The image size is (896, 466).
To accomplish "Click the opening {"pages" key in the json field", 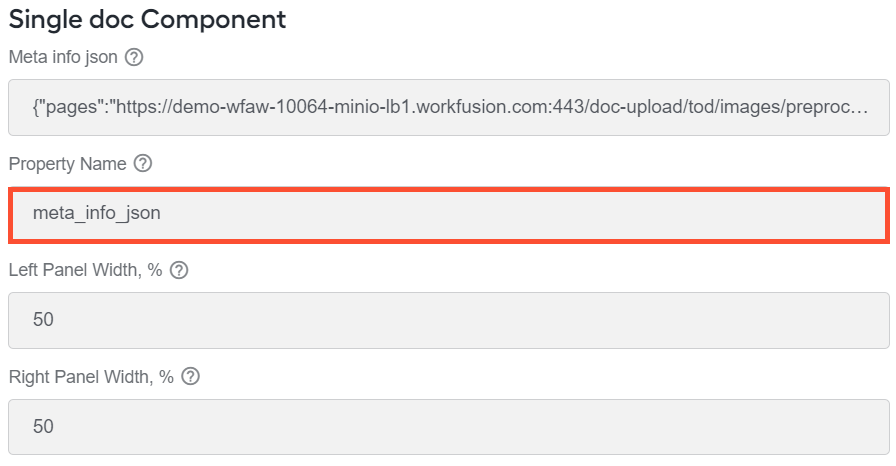I will [x=71, y=107].
